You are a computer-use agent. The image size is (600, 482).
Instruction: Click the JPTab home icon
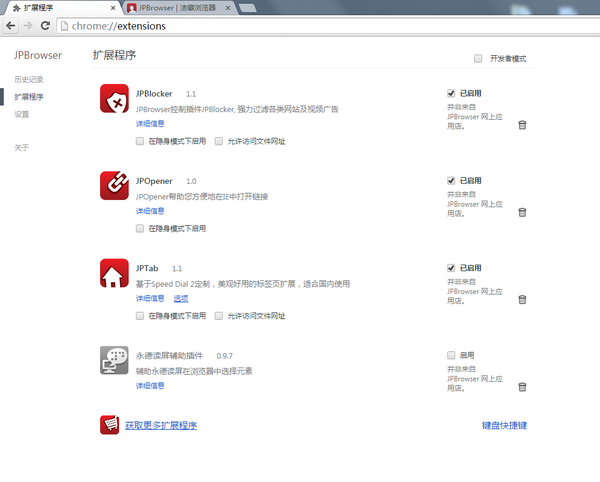coord(114,273)
